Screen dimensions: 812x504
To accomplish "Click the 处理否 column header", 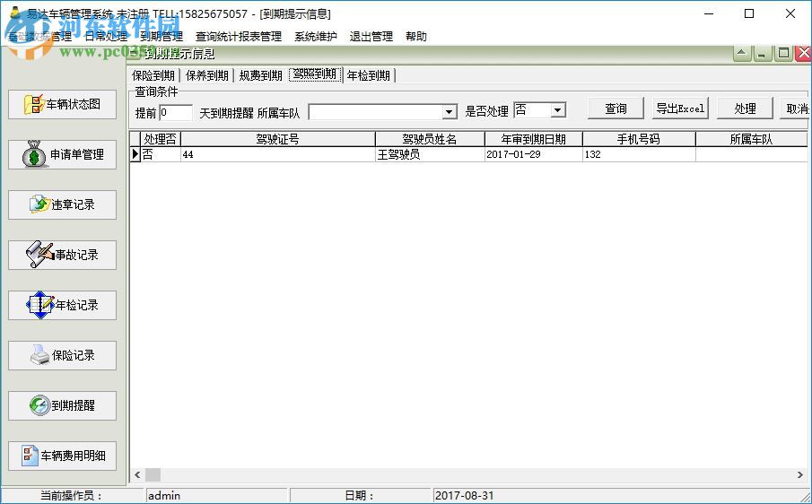I will click(160, 139).
